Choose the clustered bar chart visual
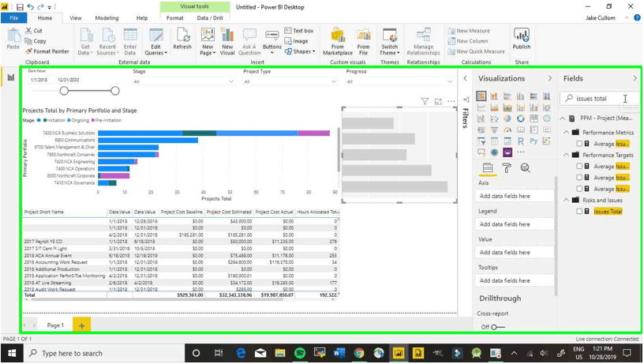644x364 pixels. [507, 96]
